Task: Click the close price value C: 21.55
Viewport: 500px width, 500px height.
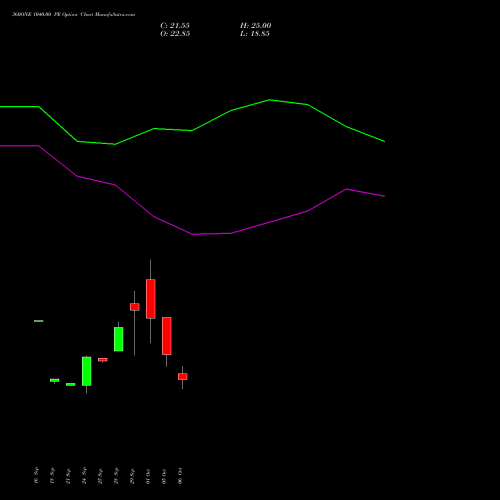Action: 175,26
